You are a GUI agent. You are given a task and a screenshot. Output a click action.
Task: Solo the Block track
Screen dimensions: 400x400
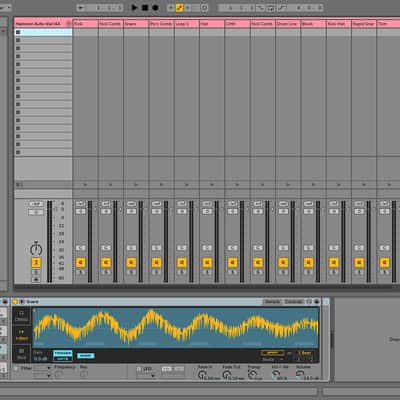(308, 272)
